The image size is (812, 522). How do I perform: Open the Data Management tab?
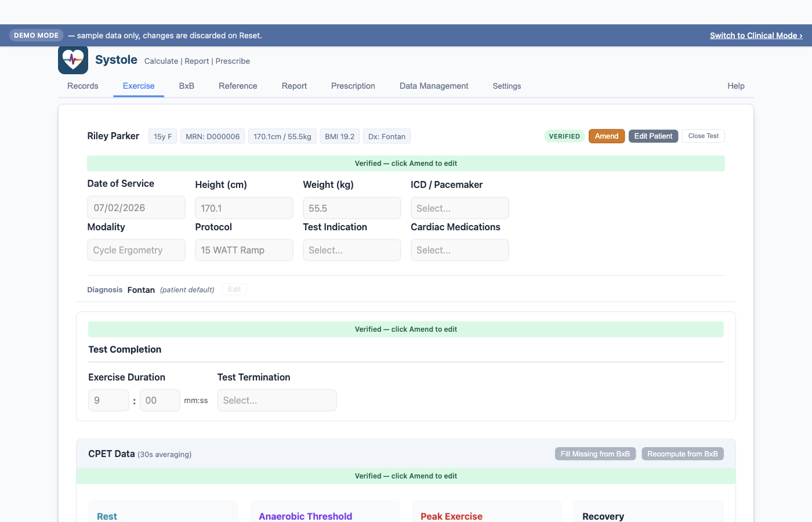coord(434,86)
